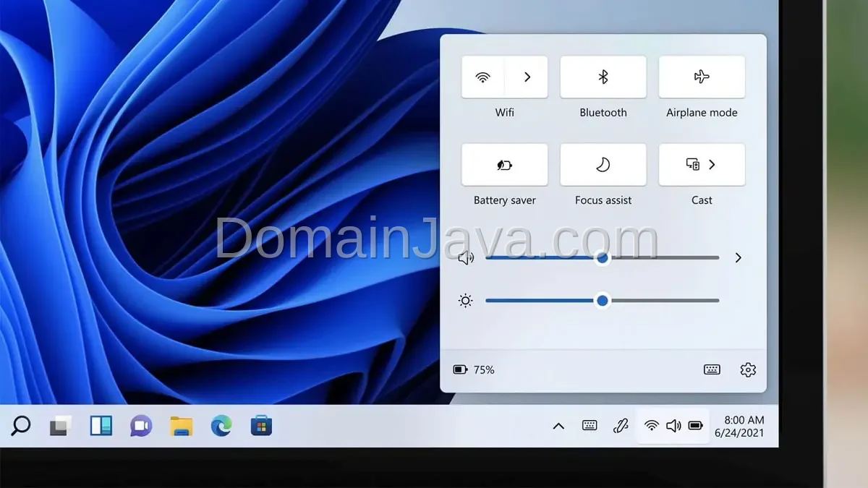Click the tray battery icon
Image resolution: width=868 pixels, height=488 pixels.
click(695, 426)
